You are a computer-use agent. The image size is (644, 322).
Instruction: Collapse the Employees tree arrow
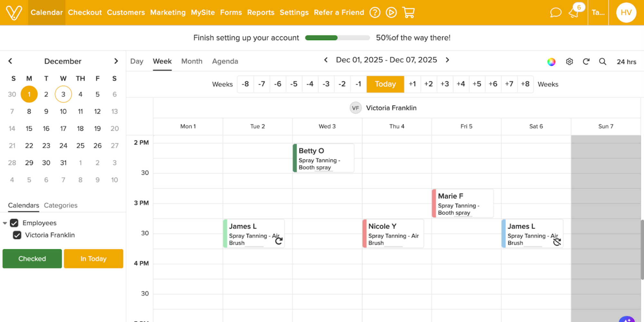point(5,223)
